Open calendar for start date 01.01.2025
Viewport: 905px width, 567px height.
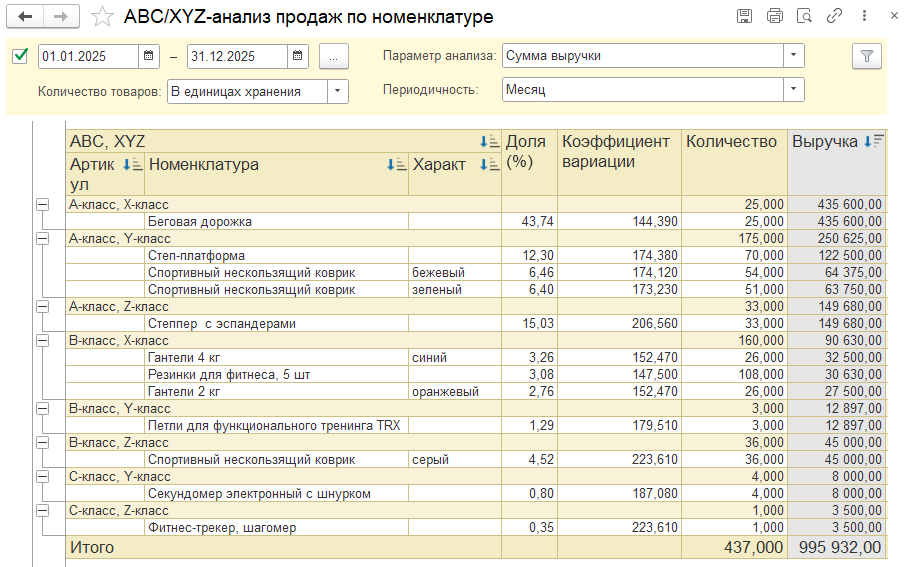coord(148,56)
